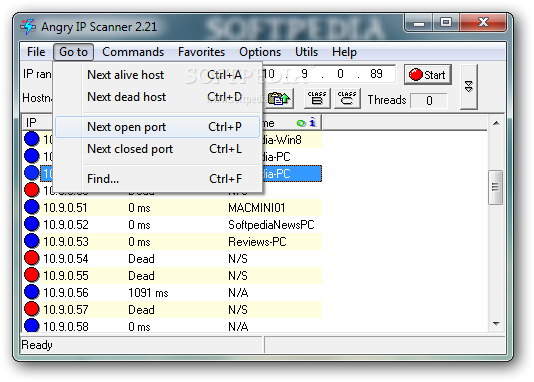Open the Favorites menu
Image resolution: width=534 pixels, height=382 pixels.
[x=201, y=52]
